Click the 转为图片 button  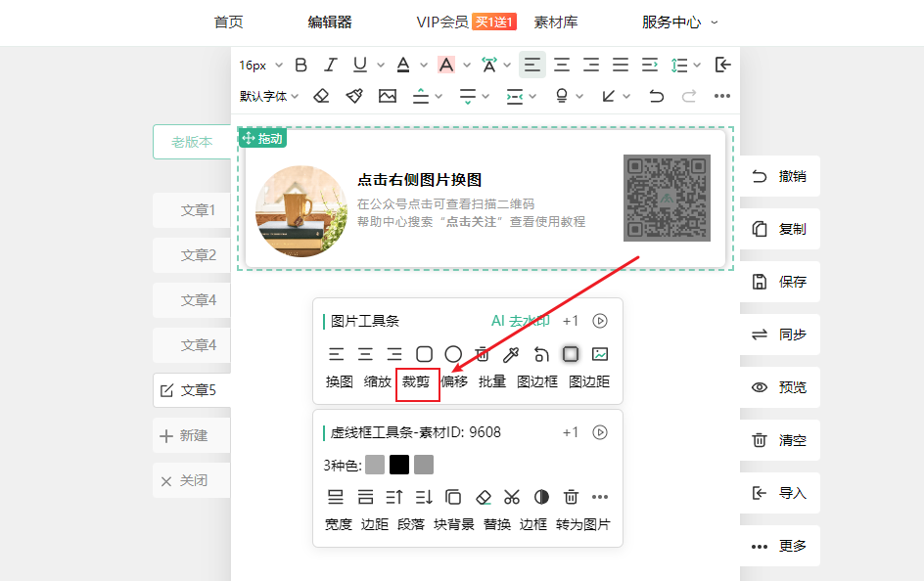point(582,524)
